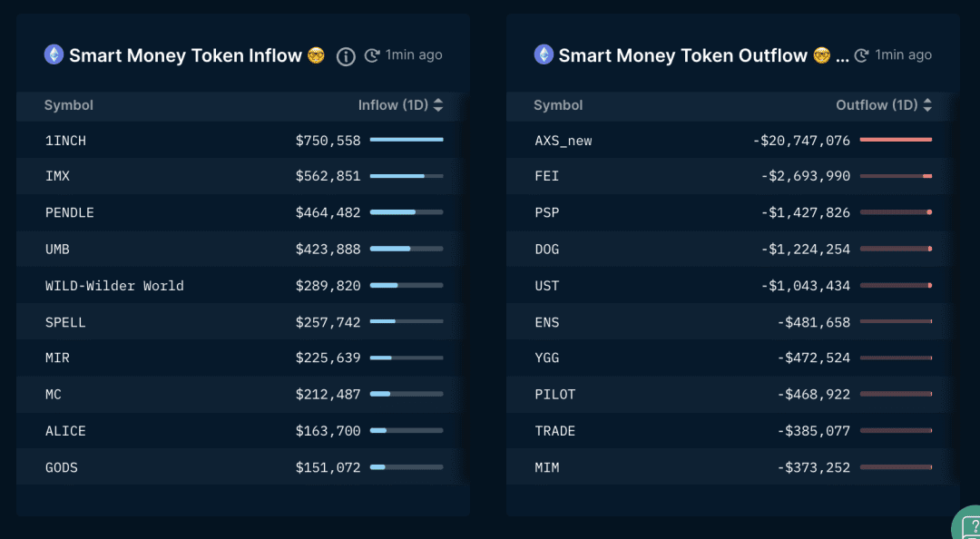The width and height of the screenshot is (980, 539).
Task: Click the Ethereum icon beside Token Outflow title
Action: 544,54
